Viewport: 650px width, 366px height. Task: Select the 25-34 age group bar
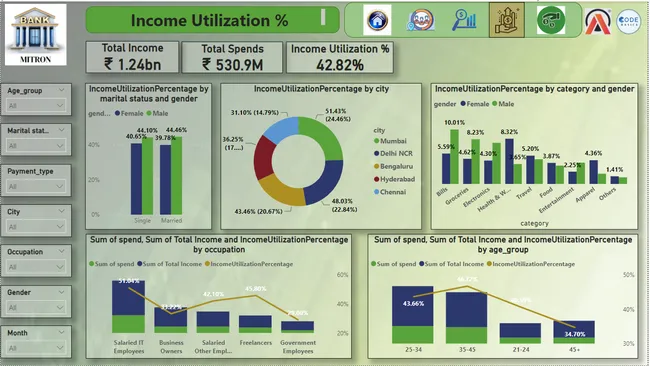point(412,314)
